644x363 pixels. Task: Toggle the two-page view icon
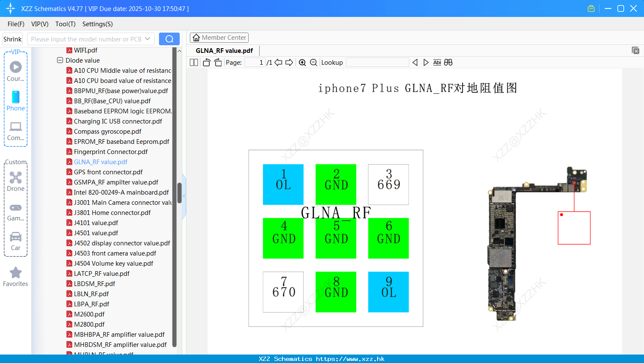coord(194,63)
